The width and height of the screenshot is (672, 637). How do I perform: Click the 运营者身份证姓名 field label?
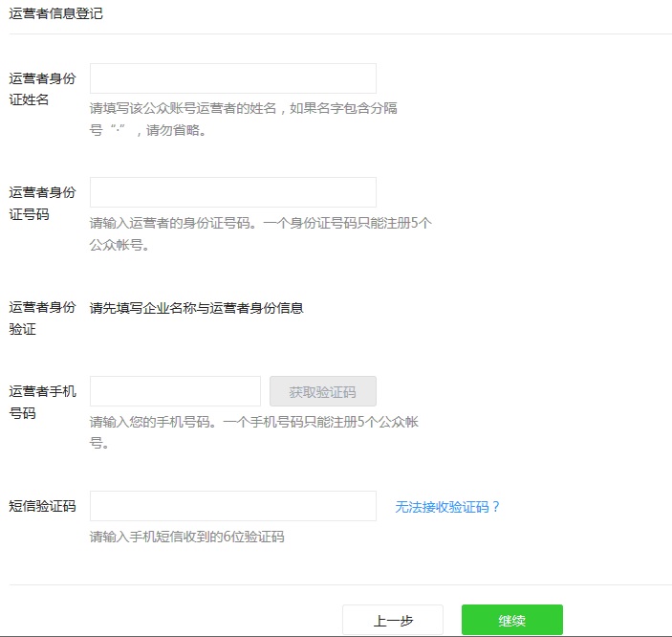pos(42,89)
